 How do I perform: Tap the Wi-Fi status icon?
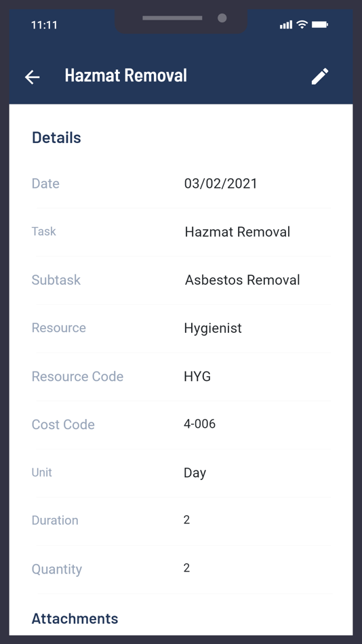click(x=302, y=24)
